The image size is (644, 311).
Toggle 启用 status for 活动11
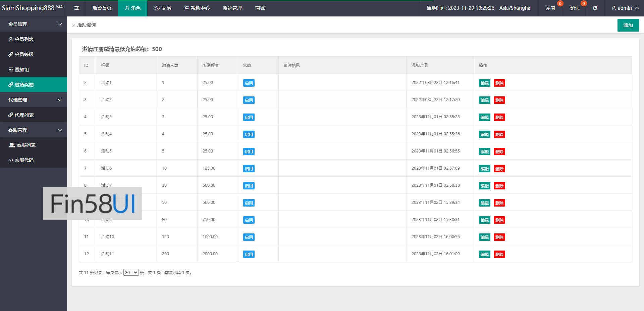tap(249, 254)
